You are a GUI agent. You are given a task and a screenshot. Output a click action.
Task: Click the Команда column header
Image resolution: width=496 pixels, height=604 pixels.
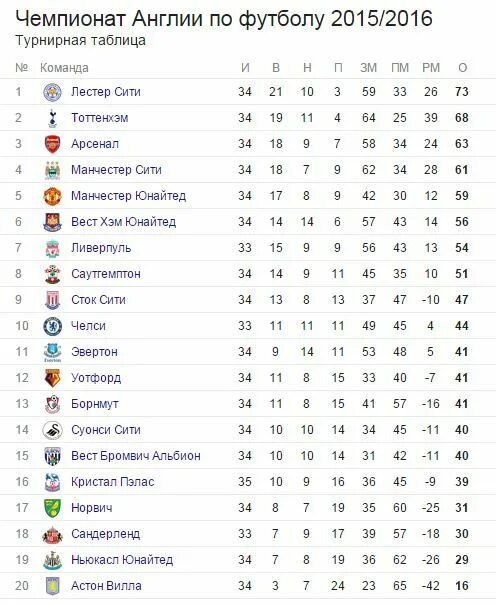click(64, 68)
